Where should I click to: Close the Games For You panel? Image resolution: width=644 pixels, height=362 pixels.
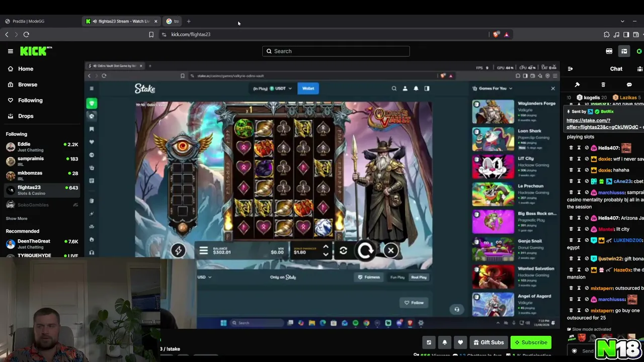pyautogui.click(x=553, y=88)
